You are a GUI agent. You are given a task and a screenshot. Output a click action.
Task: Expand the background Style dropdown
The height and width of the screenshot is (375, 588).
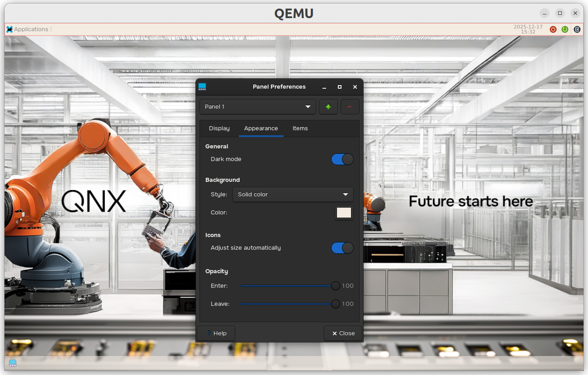293,195
